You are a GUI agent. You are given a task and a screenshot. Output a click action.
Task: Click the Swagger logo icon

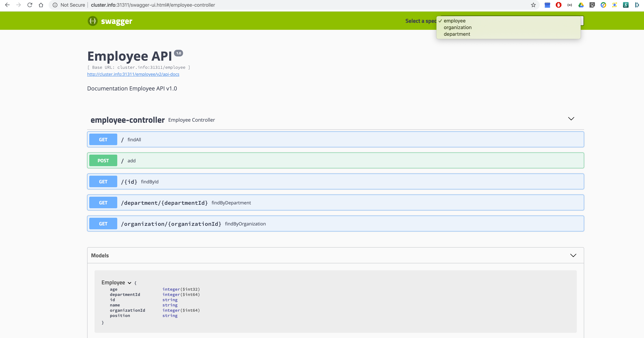click(x=93, y=21)
